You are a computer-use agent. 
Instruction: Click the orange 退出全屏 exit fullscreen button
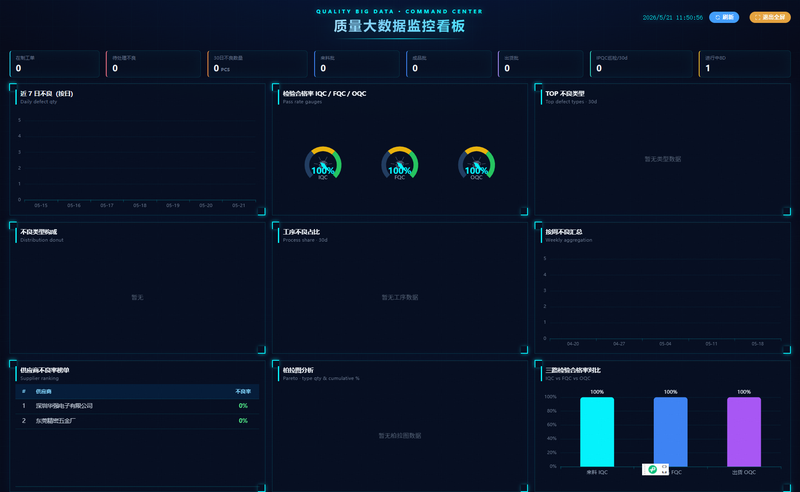(x=770, y=17)
